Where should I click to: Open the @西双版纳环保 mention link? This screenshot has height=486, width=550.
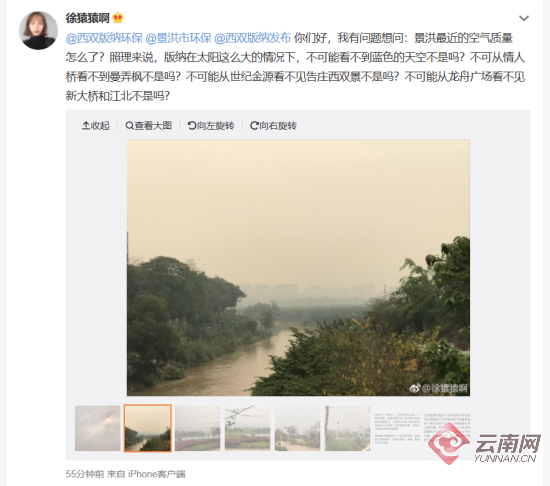tap(104, 38)
